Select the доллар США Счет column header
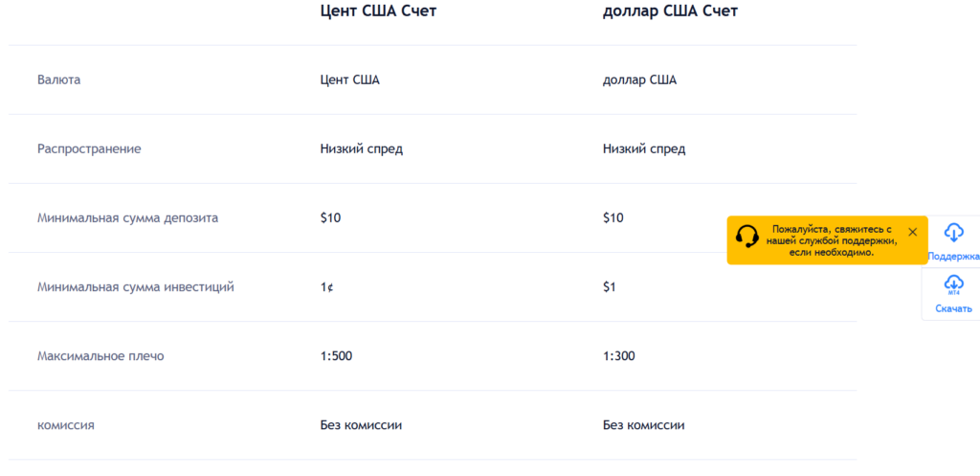 tap(670, 11)
